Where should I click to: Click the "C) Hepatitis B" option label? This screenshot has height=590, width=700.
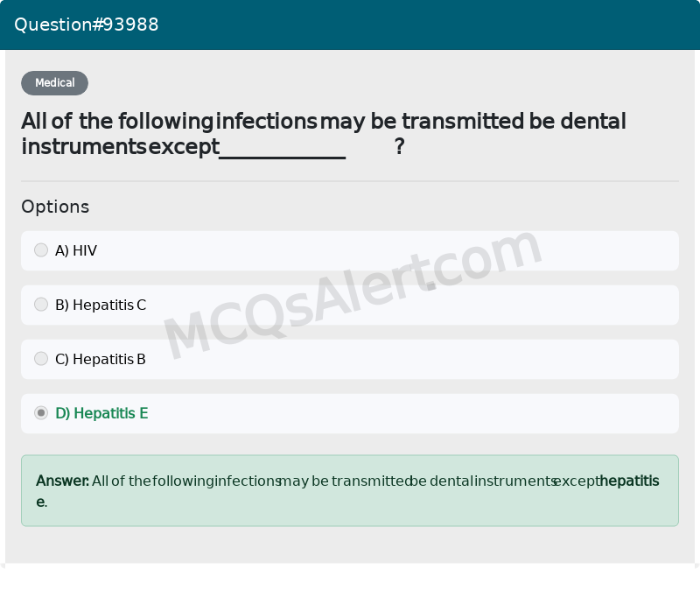[101, 360]
